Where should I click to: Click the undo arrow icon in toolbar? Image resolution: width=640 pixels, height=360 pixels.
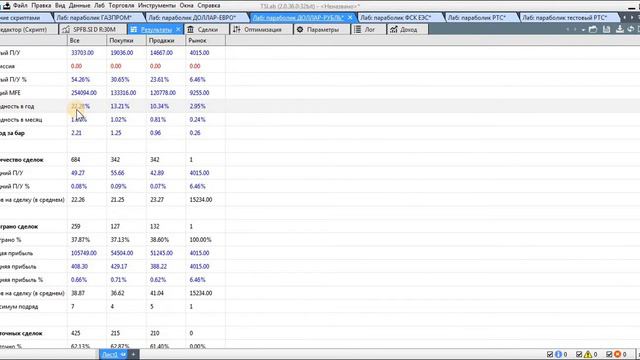click(x=631, y=29)
